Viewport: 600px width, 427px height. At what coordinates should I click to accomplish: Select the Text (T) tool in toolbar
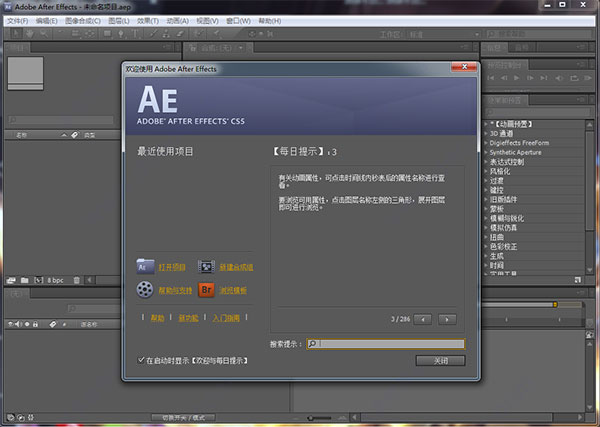coord(135,34)
